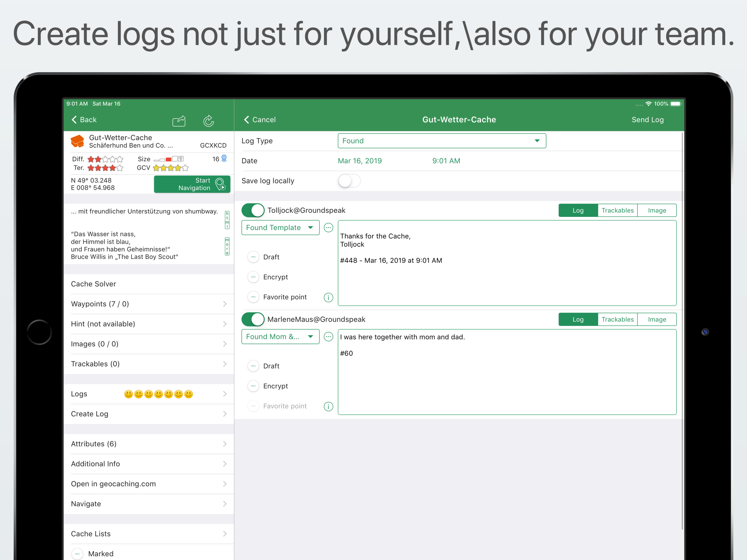Click into Tolljock's log text field
This screenshot has height=560, width=747.
point(507,263)
